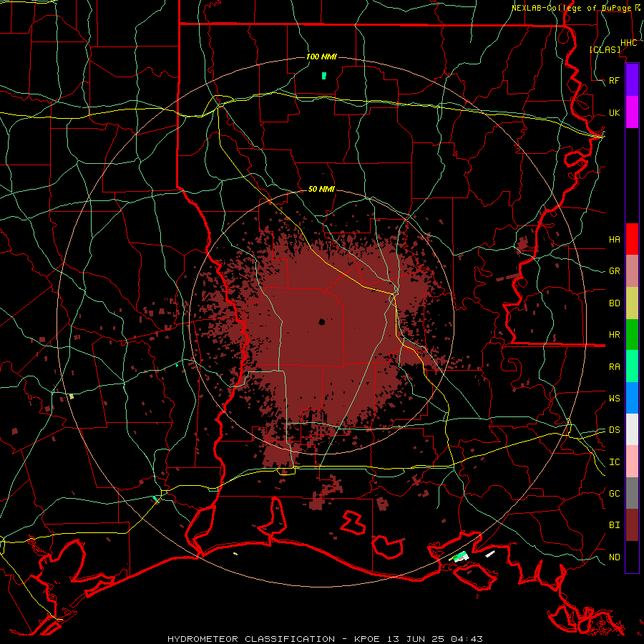644x644 pixels.
Task: Click the BI legend label
Action: (615, 525)
